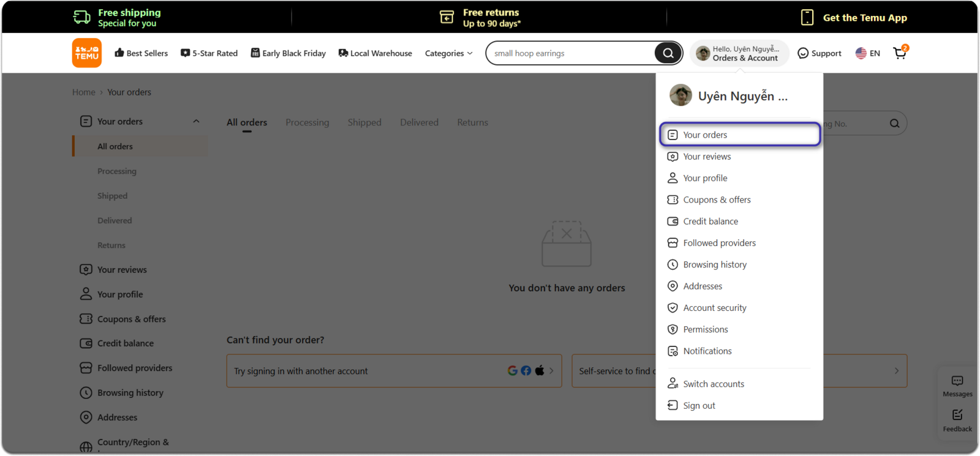This screenshot has height=456, width=980.
Task: Click the Temu logo
Action: point(87,53)
